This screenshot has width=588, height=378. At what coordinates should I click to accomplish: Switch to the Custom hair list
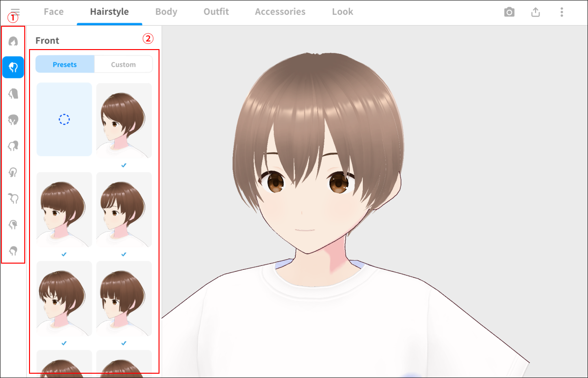(x=123, y=64)
